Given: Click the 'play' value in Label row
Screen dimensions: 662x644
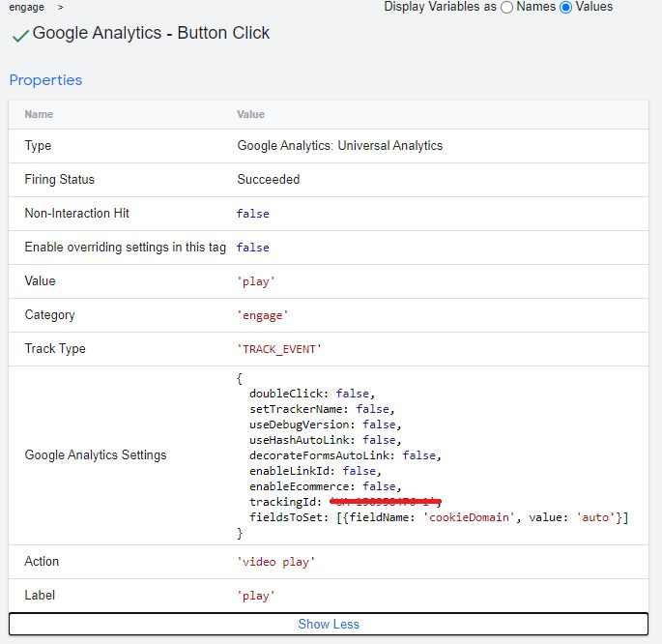Looking at the screenshot, I should pos(256,596).
